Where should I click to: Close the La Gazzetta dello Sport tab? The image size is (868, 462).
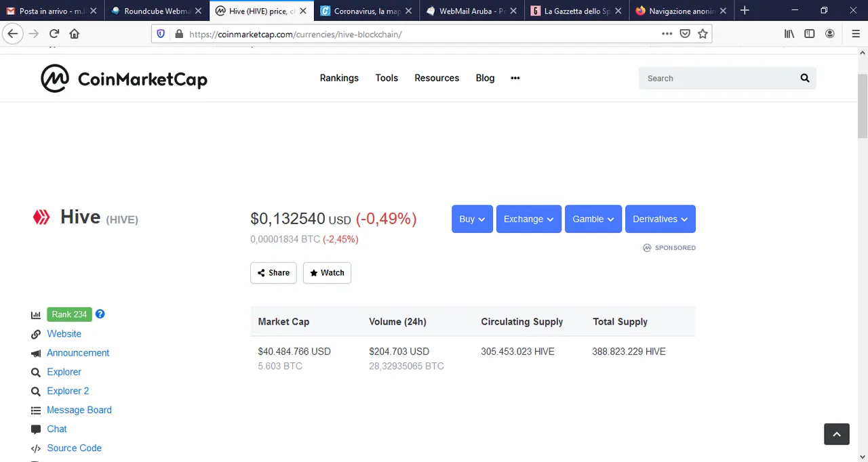pos(618,11)
